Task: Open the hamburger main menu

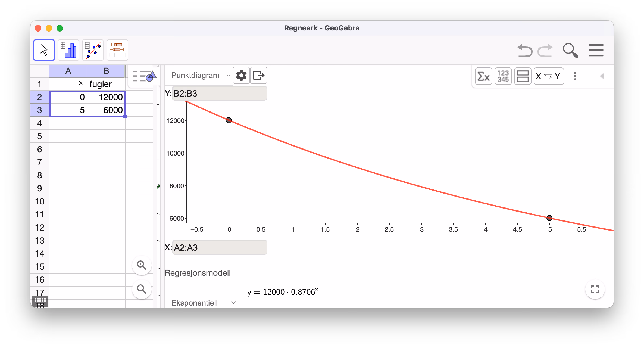Action: click(x=596, y=50)
